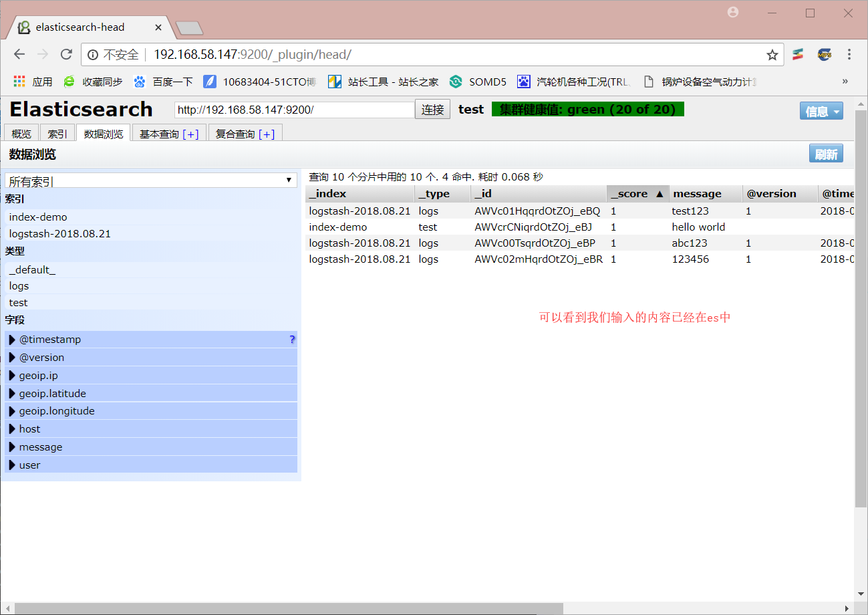Add a new 复合查询 tab with [+]
868x615 pixels.
pyautogui.click(x=267, y=134)
